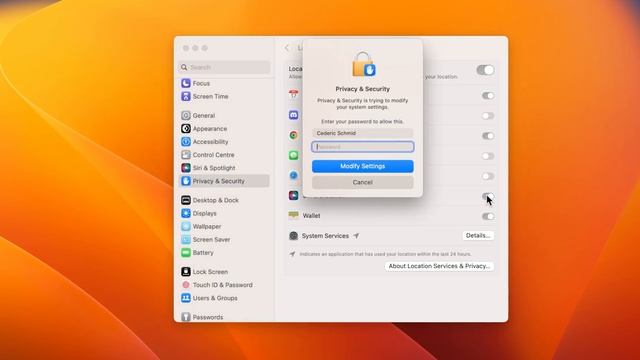Click the Calendar app icon in location list
This screenshot has height=360, width=640.
[x=293, y=94]
